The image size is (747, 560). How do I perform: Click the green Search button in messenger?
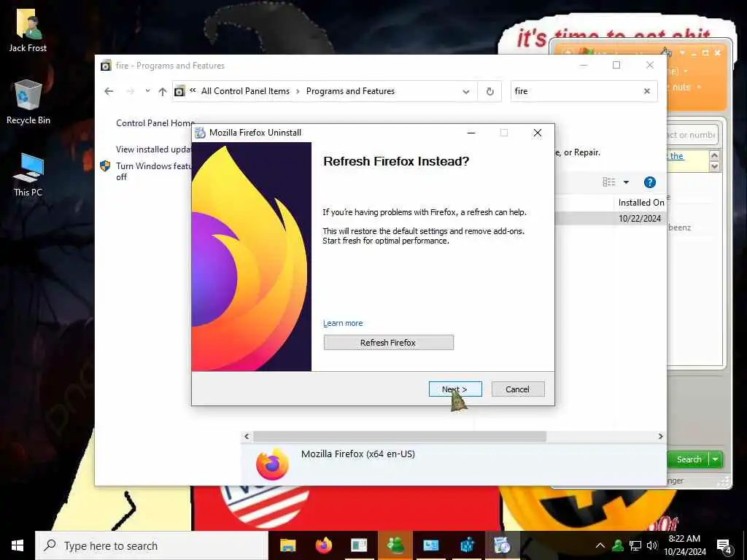pos(689,459)
